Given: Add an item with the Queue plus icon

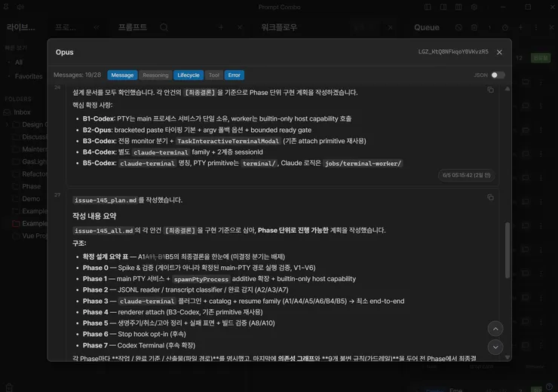Looking at the screenshot, I should 520,27.
